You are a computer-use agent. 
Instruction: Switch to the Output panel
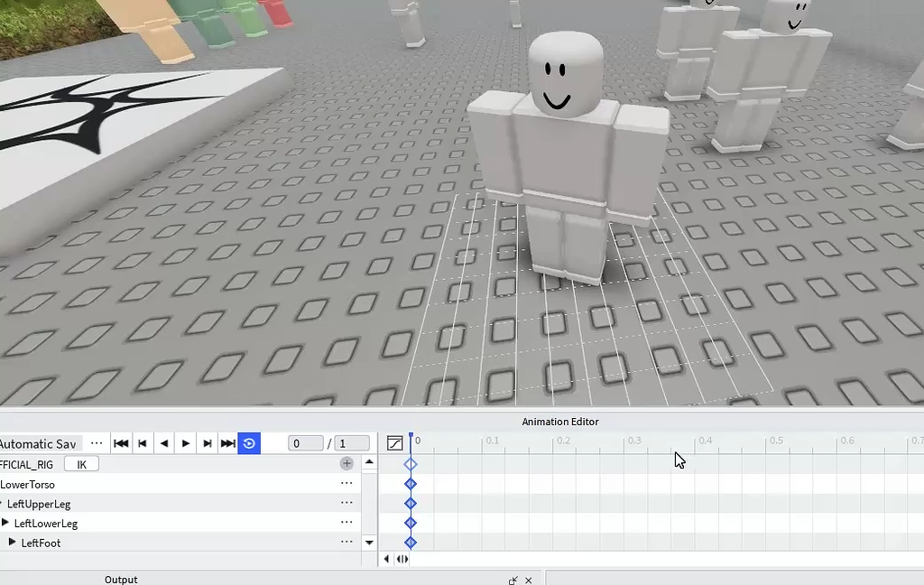tap(121, 579)
